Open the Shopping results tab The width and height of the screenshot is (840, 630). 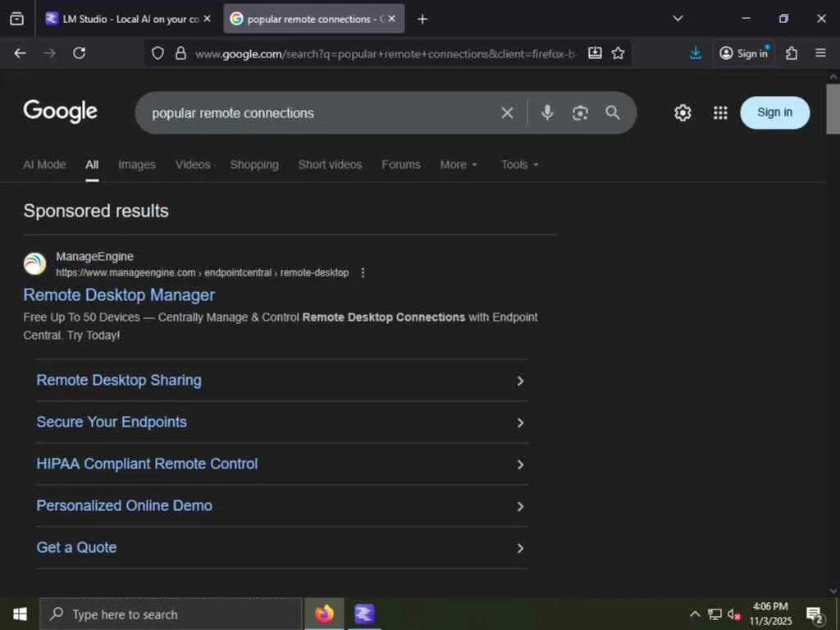point(254,165)
